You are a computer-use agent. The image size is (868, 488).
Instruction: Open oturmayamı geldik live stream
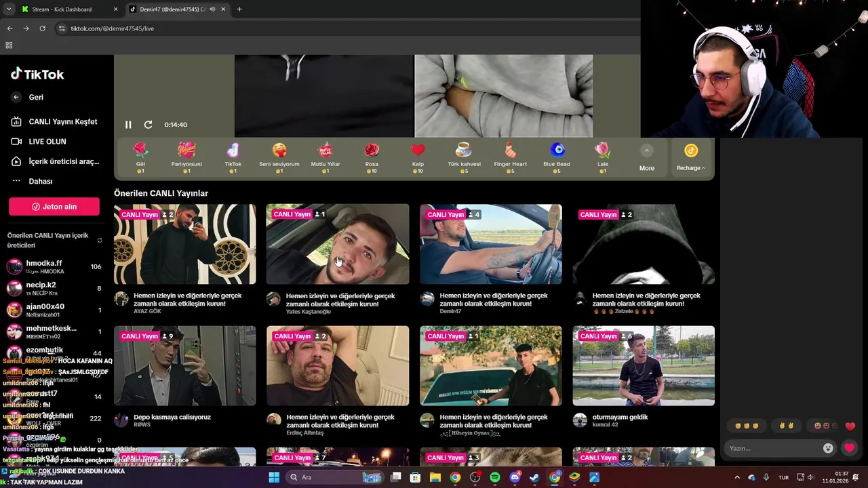[x=644, y=366]
